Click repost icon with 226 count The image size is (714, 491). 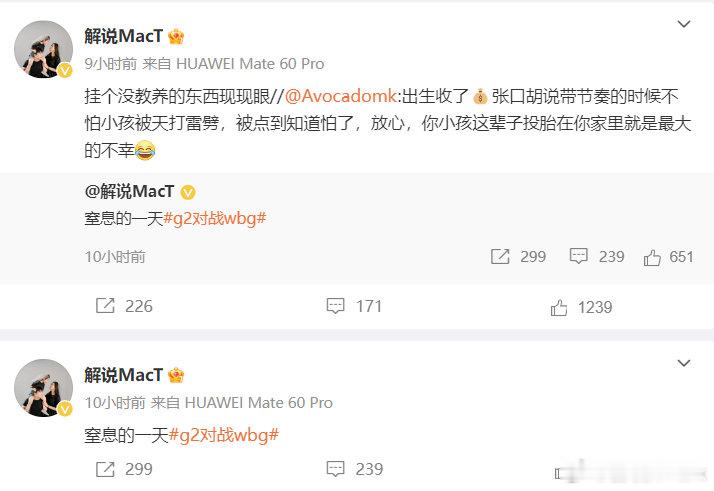pos(105,306)
